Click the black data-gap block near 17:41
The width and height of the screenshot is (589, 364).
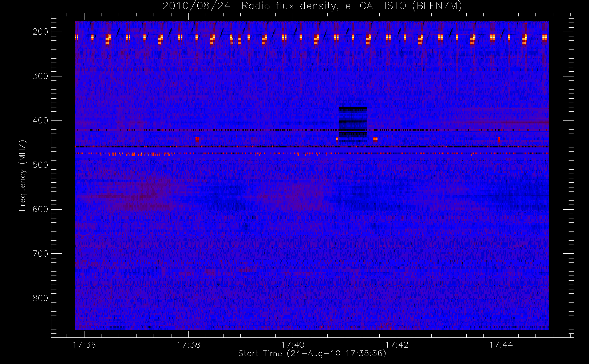click(353, 124)
